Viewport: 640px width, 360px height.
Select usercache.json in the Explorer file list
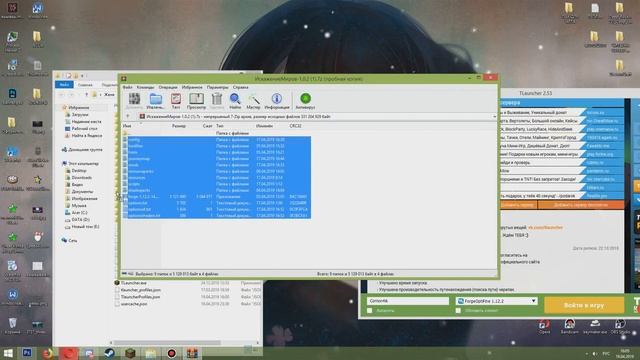[134, 304]
